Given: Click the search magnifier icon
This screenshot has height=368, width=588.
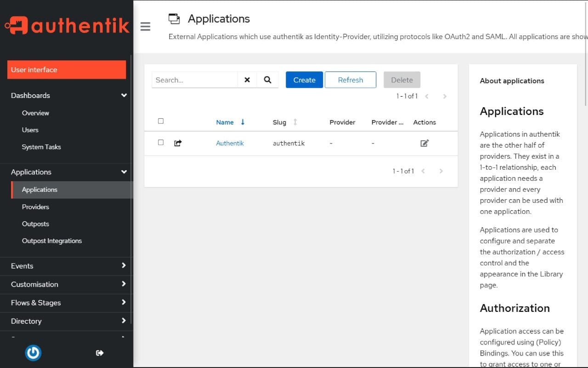Looking at the screenshot, I should point(268,80).
